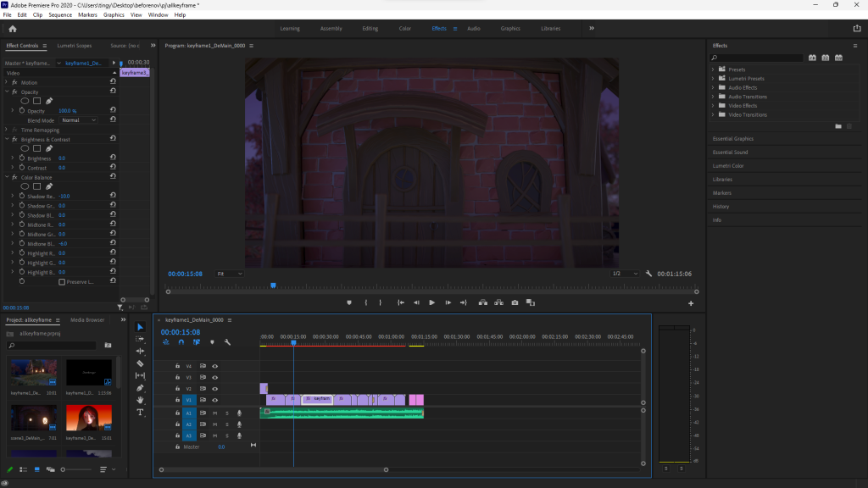Screen dimensions: 868x488
Task: Open the Graphics menu
Action: click(x=114, y=15)
